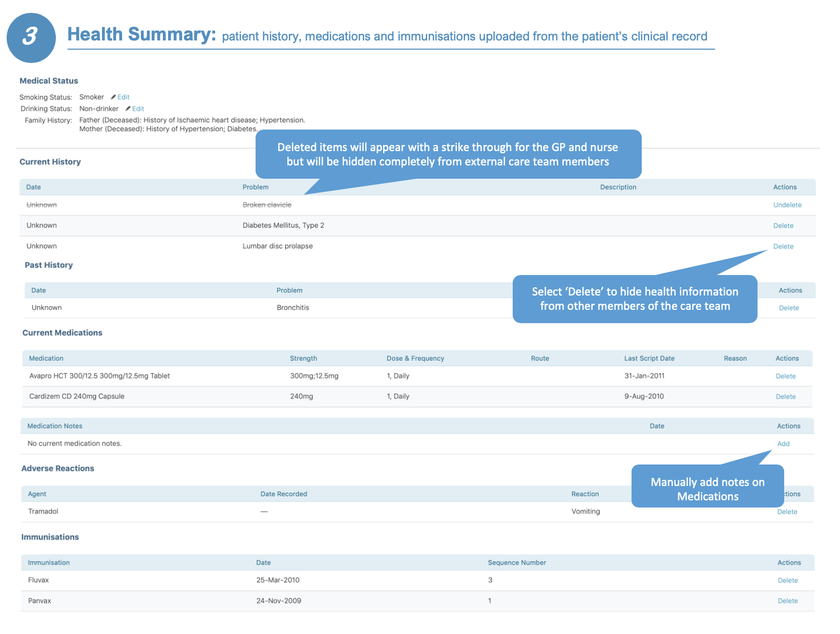
Task: Select Avapro HCT 300/12.5 medication name
Action: [x=99, y=376]
